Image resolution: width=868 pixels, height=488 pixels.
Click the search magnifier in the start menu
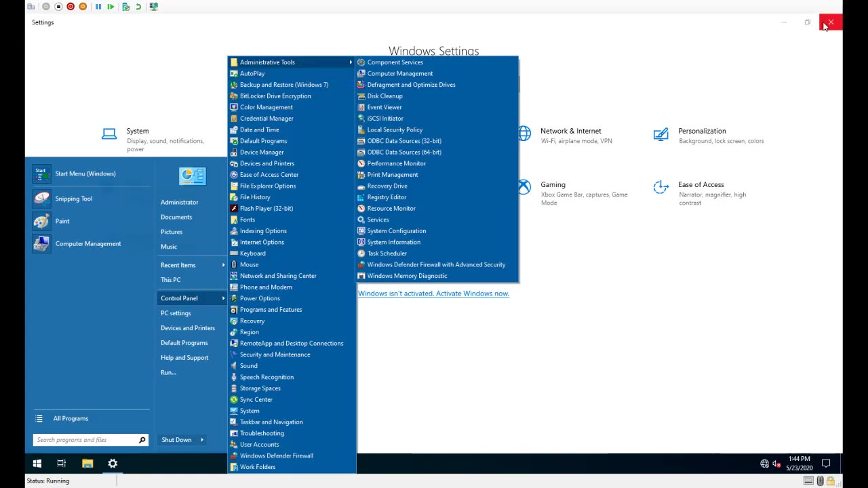point(142,440)
